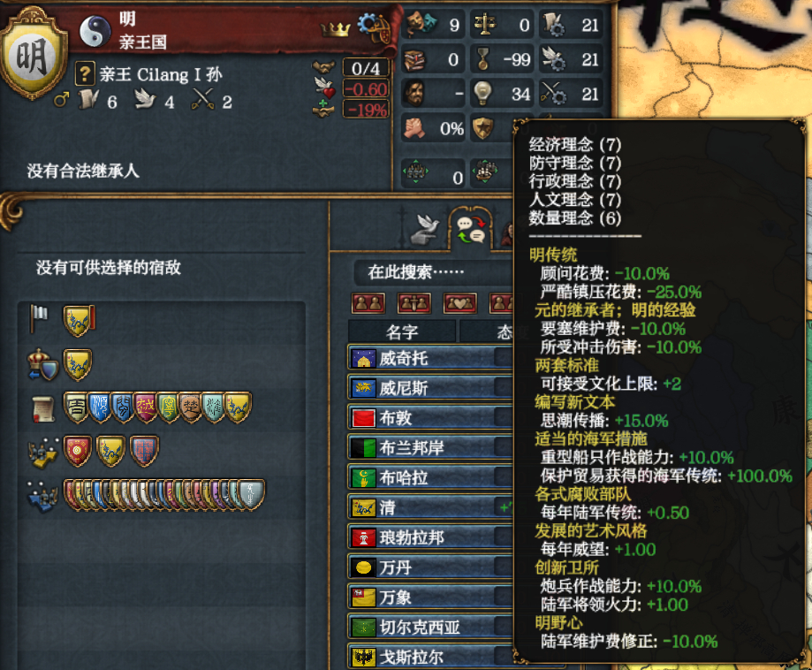Click the 楚 shield in the treaty row
This screenshot has width=812, height=670.
pyautogui.click(x=191, y=407)
